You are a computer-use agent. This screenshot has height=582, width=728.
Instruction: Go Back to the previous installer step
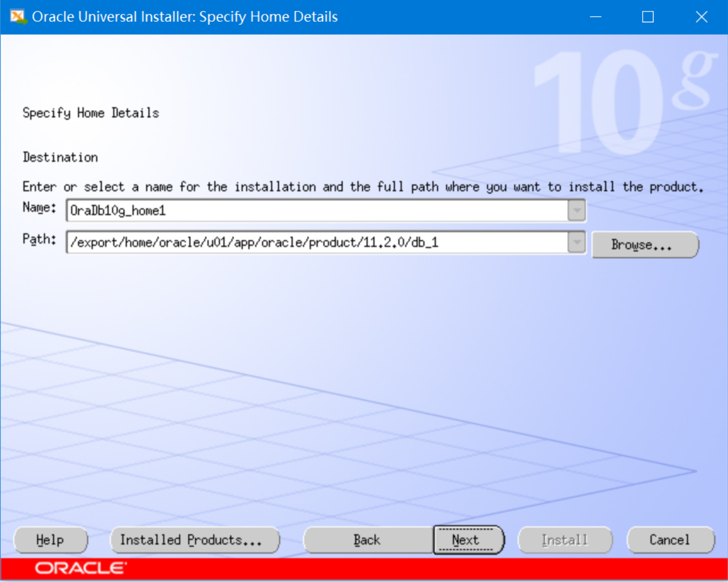(367, 540)
